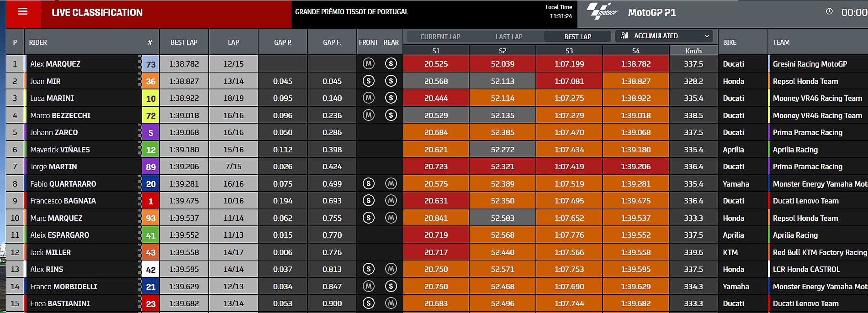
Task: Click Marc Marquez front tyre S icon
Action: [x=369, y=218]
